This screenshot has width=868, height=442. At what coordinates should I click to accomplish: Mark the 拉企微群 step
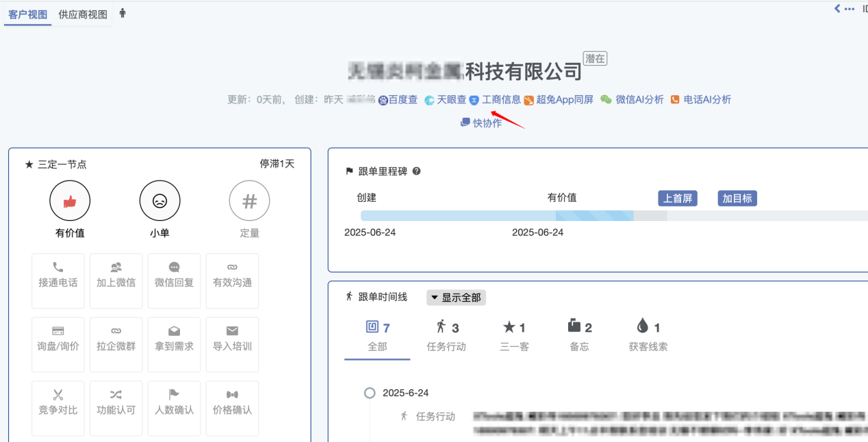point(116,345)
